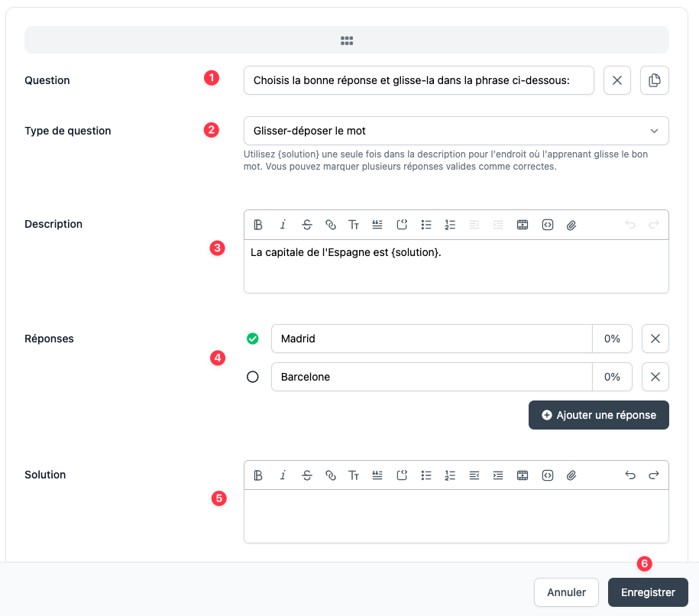Click Ajouter une réponse button
Viewport: 699px width, 616px height.
point(599,415)
